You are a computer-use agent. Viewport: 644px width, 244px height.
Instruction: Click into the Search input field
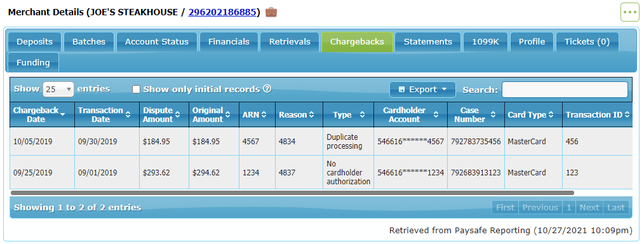click(x=565, y=90)
